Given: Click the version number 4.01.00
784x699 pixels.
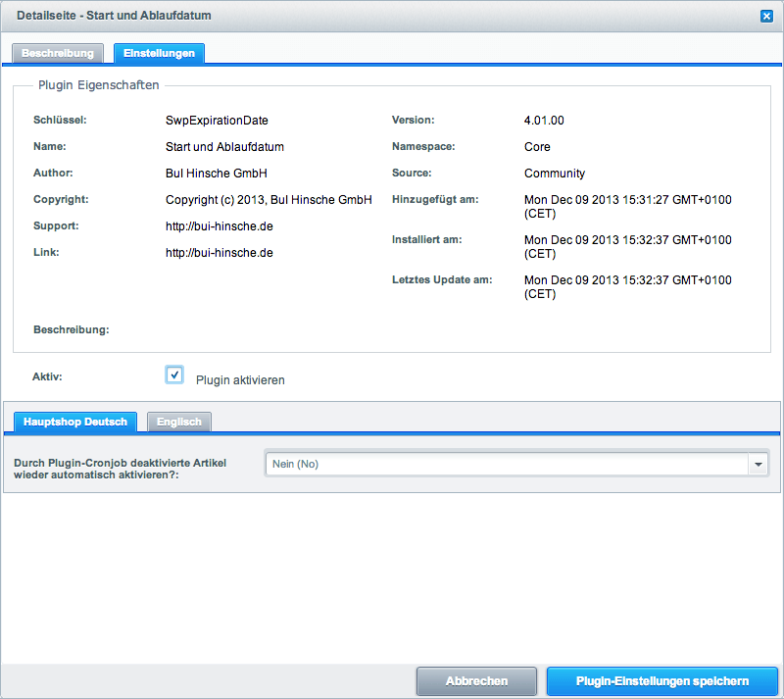Looking at the screenshot, I should point(544,121).
